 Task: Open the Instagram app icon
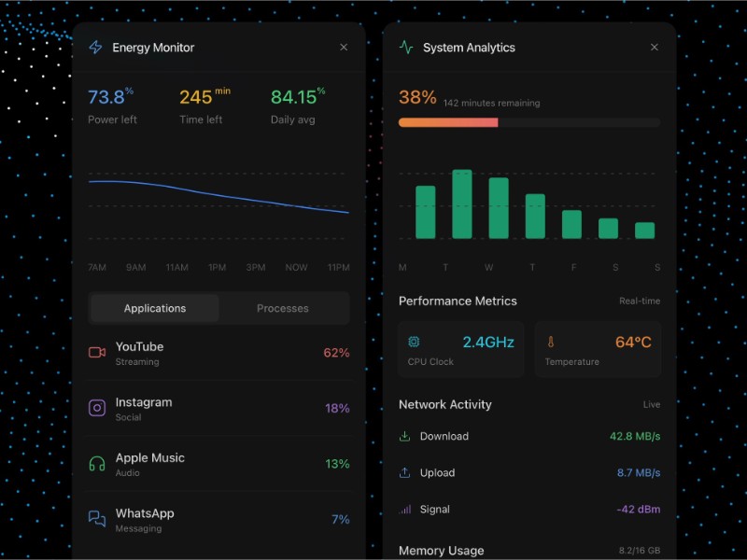pos(98,409)
